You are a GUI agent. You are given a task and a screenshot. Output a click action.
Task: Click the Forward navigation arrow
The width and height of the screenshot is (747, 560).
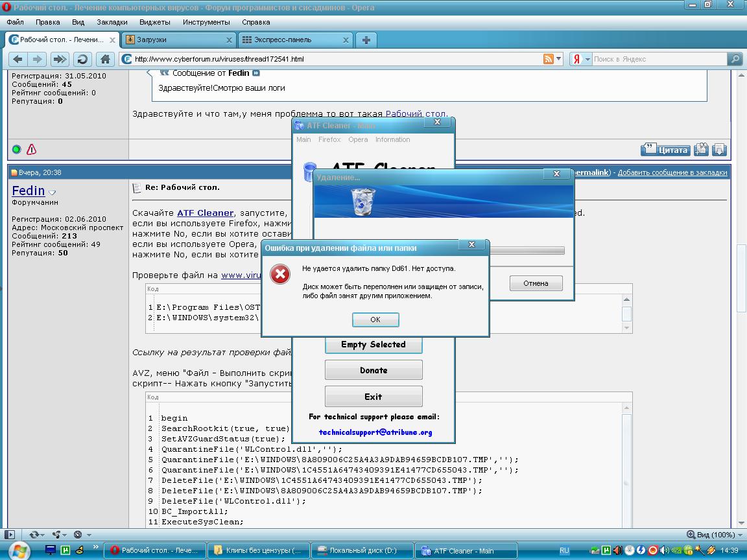37,59
